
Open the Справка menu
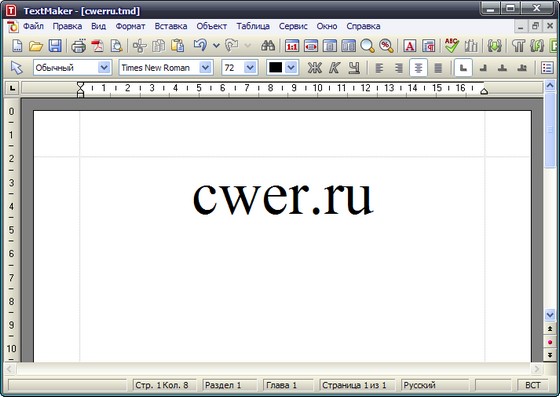(363, 26)
